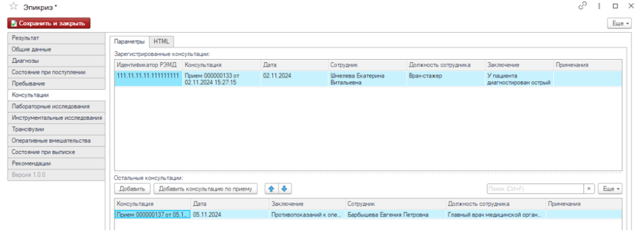Click upper Примечания column header
The width and height of the screenshot is (644, 237).
click(x=588, y=65)
